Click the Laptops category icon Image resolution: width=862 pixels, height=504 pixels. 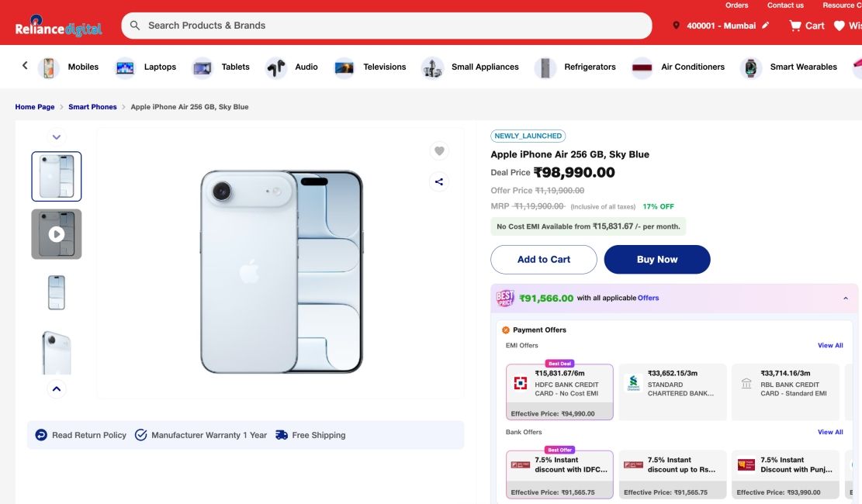(x=125, y=68)
